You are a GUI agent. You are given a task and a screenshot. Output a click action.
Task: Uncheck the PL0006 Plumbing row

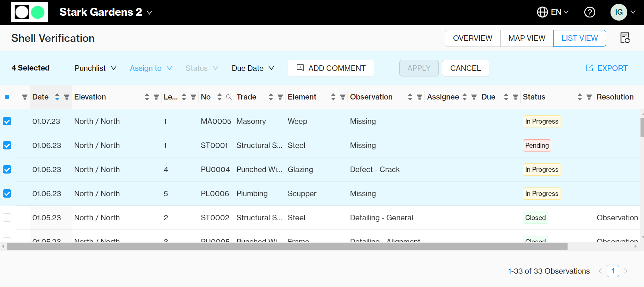pyautogui.click(x=7, y=193)
